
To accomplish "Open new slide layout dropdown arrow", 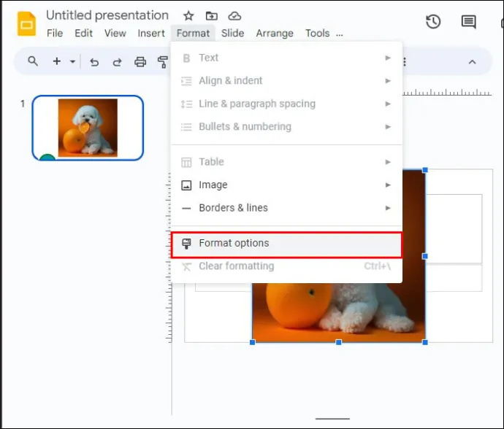I will pyautogui.click(x=72, y=61).
